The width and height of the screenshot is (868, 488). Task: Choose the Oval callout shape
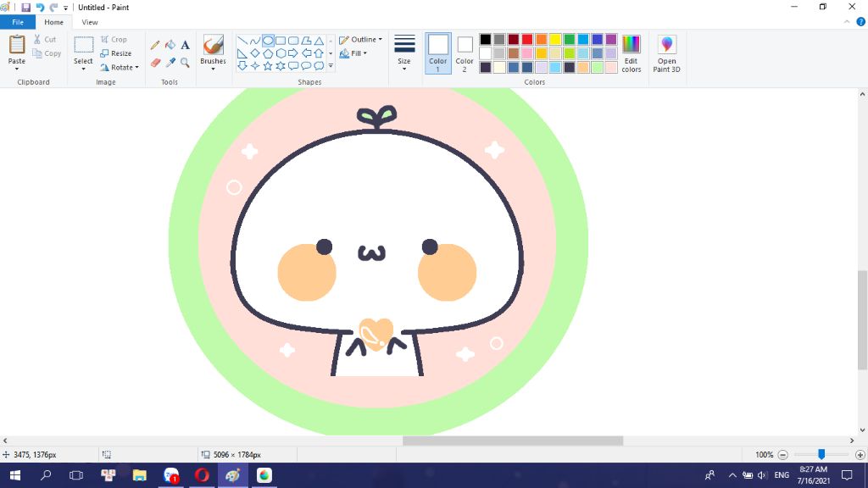pyautogui.click(x=306, y=66)
